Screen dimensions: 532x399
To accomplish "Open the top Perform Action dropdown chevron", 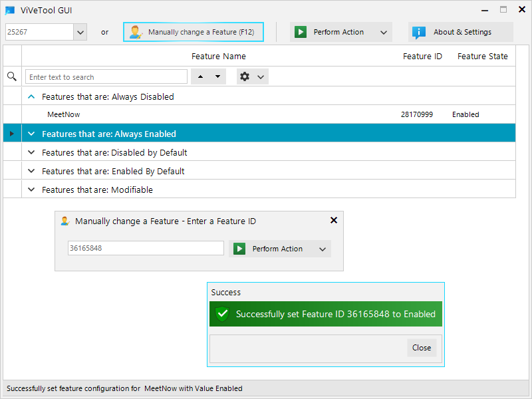I will [x=384, y=33].
